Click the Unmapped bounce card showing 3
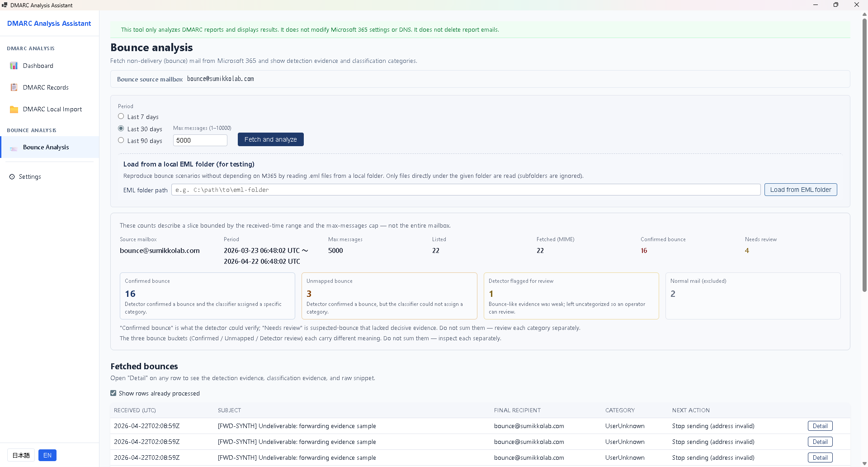The width and height of the screenshot is (868, 467). [x=389, y=296]
